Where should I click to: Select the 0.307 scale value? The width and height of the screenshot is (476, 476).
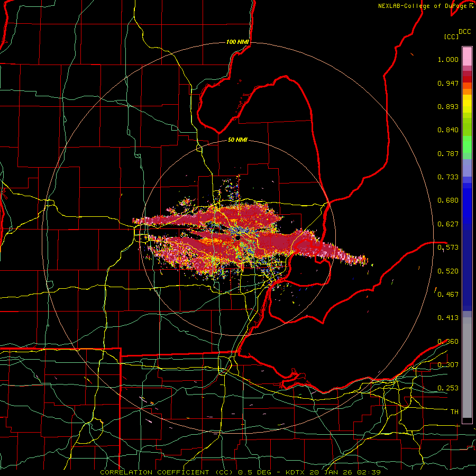point(448,365)
